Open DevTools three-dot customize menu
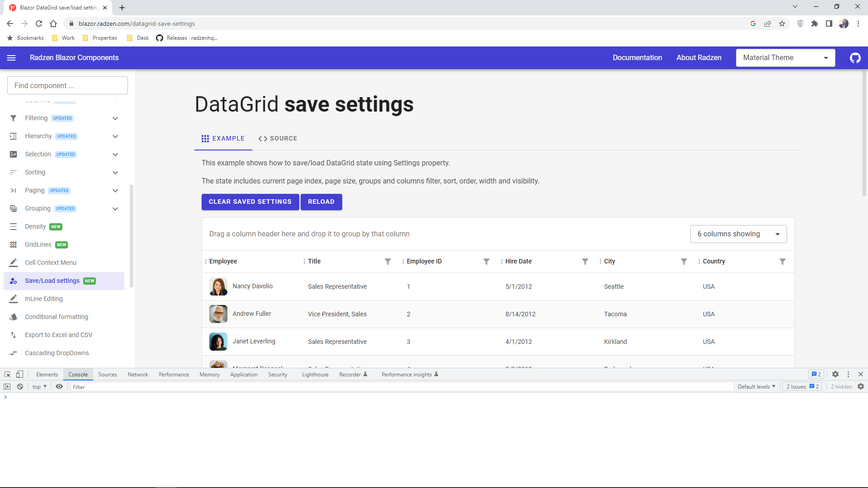The image size is (868, 488). click(848, 374)
